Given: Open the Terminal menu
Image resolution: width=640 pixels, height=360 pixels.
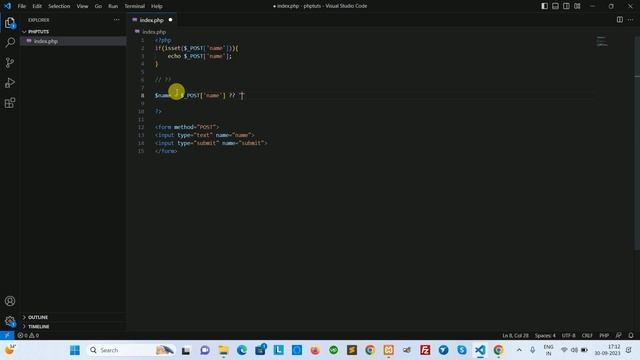Looking at the screenshot, I should tap(135, 6).
